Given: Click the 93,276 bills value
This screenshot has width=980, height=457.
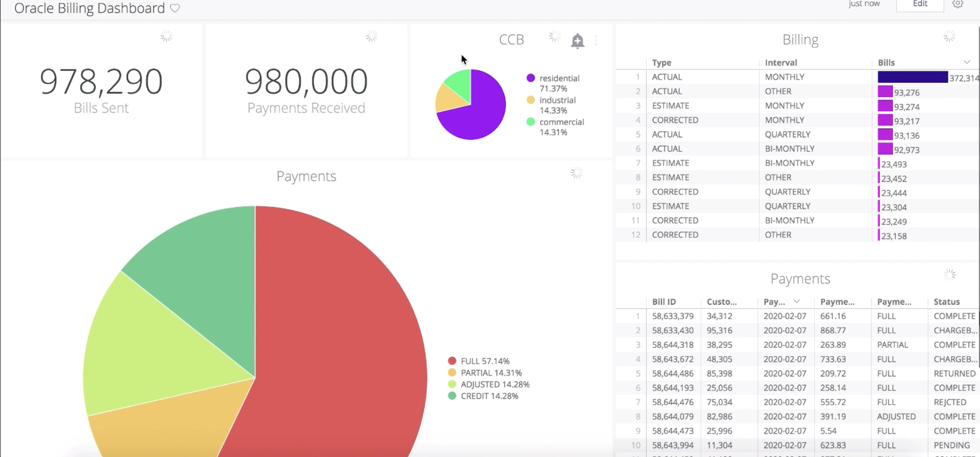Looking at the screenshot, I should tap(907, 93).
